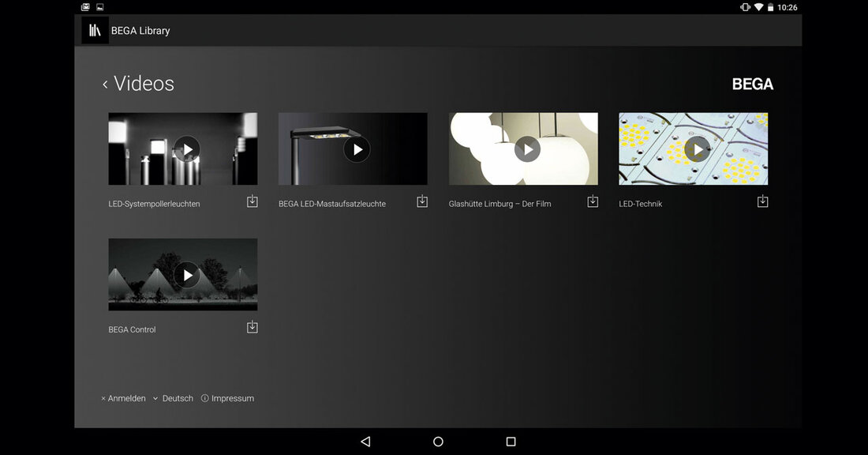Click the BEGA Library title text
Image resolution: width=868 pixels, height=455 pixels.
140,31
